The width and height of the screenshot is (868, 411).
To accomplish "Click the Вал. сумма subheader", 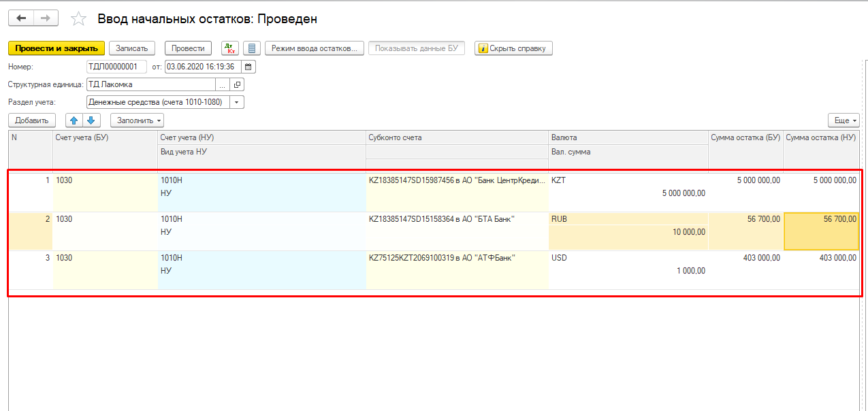I will [x=628, y=152].
